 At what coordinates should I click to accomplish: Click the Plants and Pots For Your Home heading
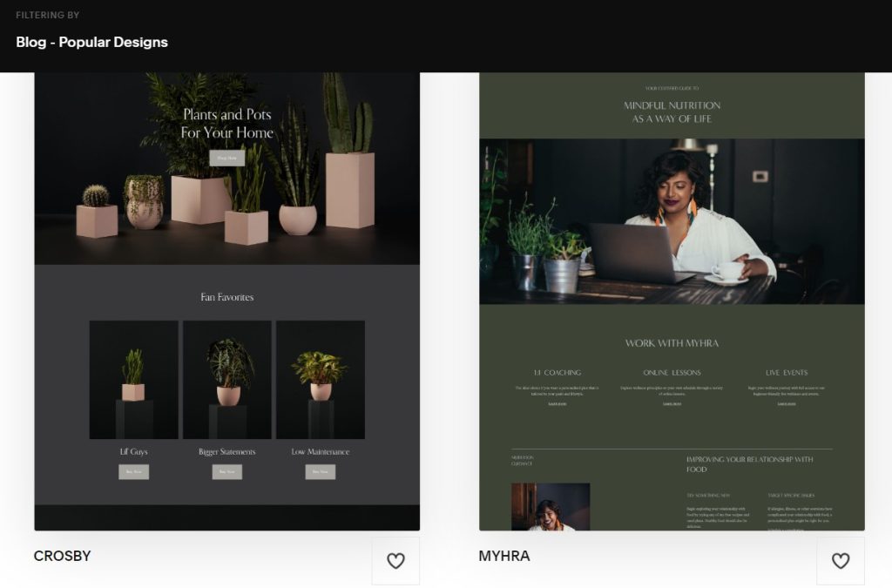click(226, 124)
